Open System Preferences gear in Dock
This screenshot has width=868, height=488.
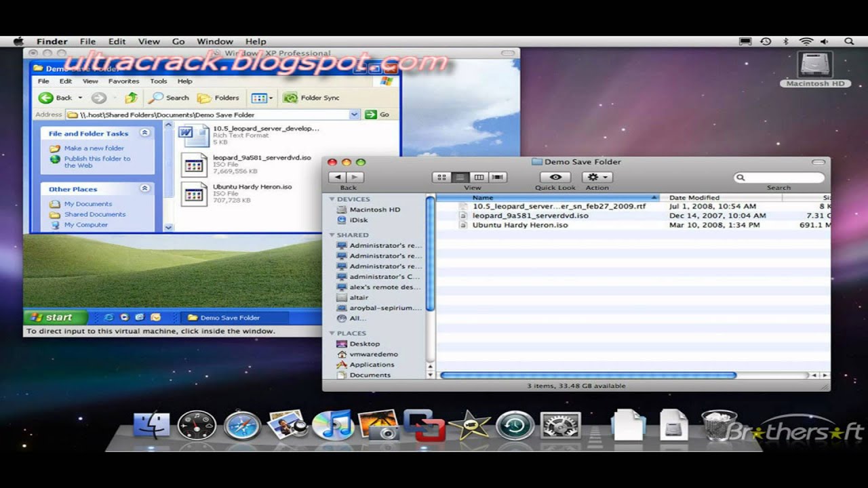[x=560, y=426]
